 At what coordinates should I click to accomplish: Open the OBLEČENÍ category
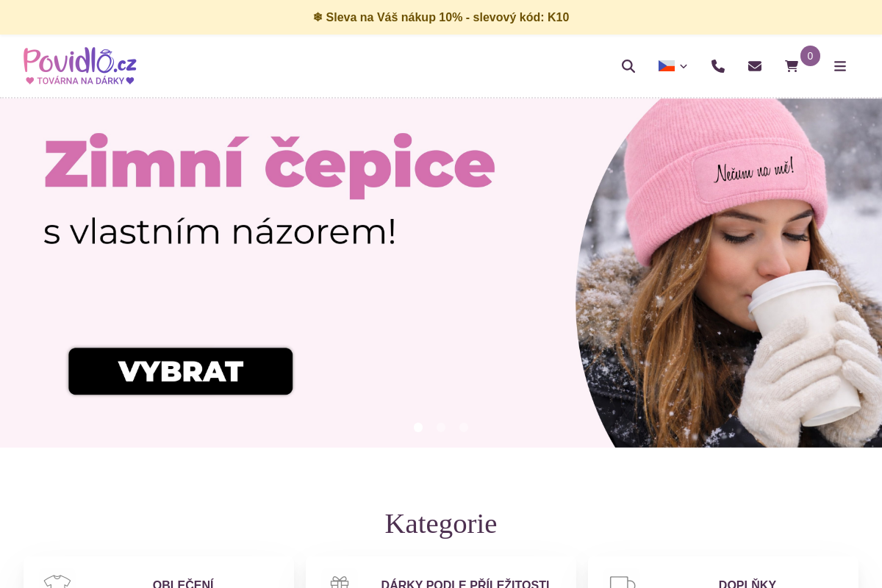(184, 584)
